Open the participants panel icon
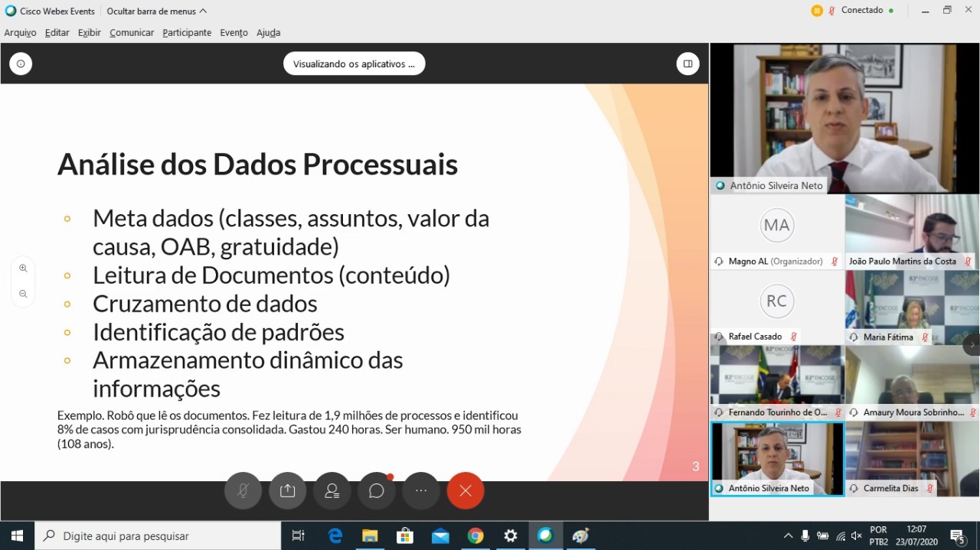 pos(332,491)
